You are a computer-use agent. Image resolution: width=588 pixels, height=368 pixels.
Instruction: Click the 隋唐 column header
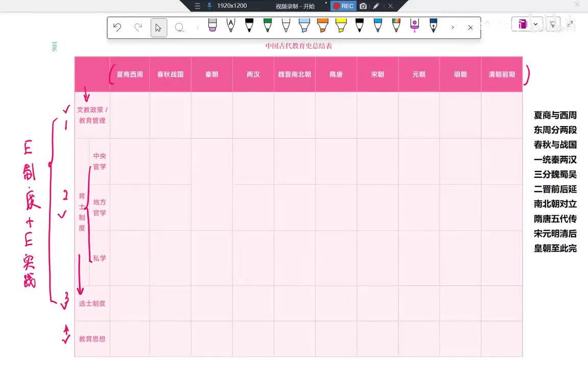(x=336, y=74)
